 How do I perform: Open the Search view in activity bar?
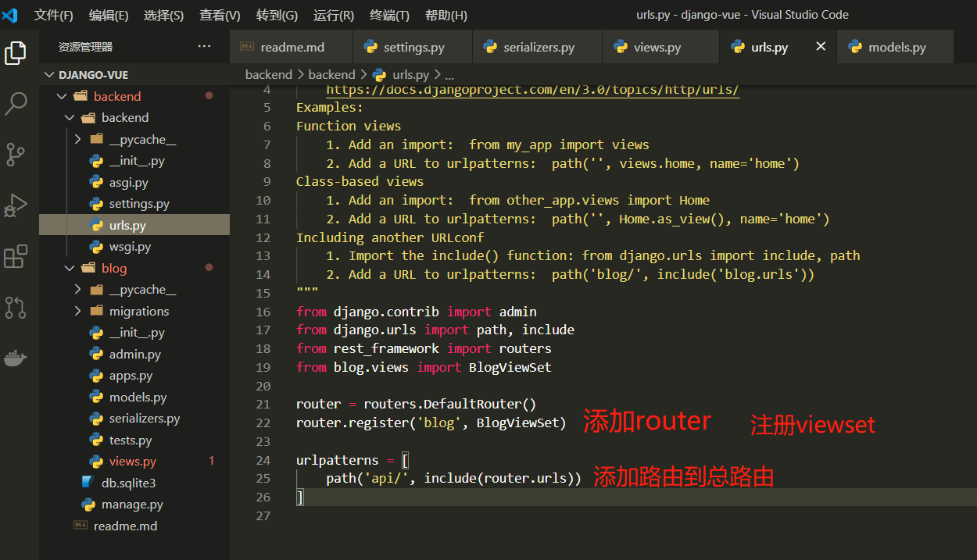coord(16,103)
